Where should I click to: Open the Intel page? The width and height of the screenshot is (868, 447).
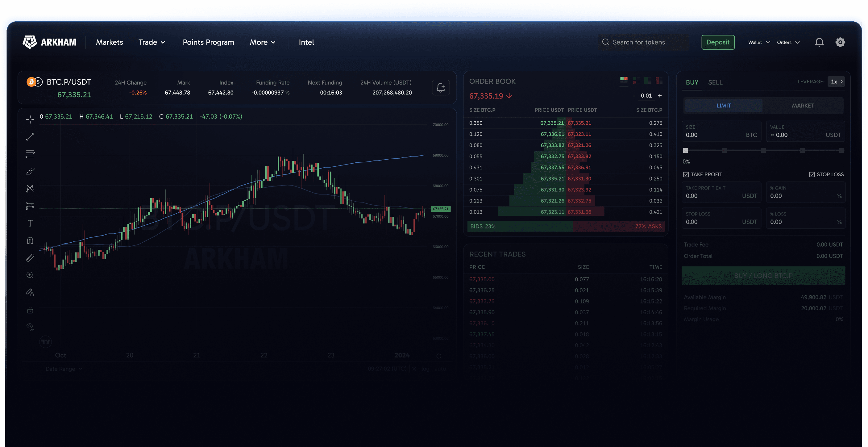coord(306,42)
